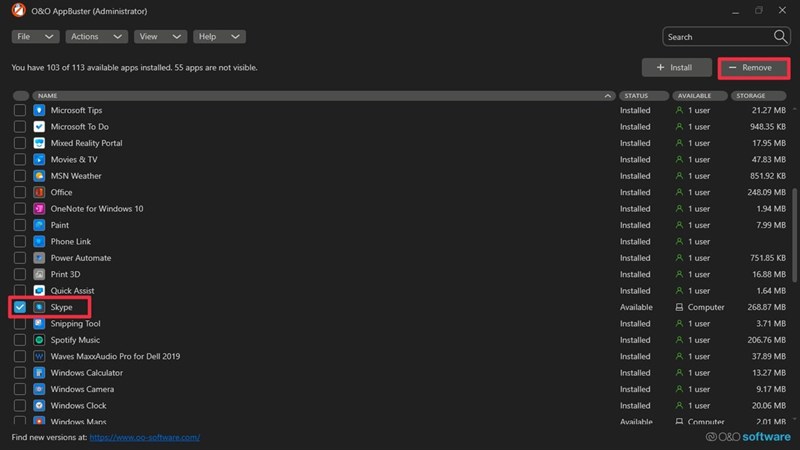Screen dimensions: 800x450
Task: Click the O&O AppBuster logo icon
Action: coord(18,10)
